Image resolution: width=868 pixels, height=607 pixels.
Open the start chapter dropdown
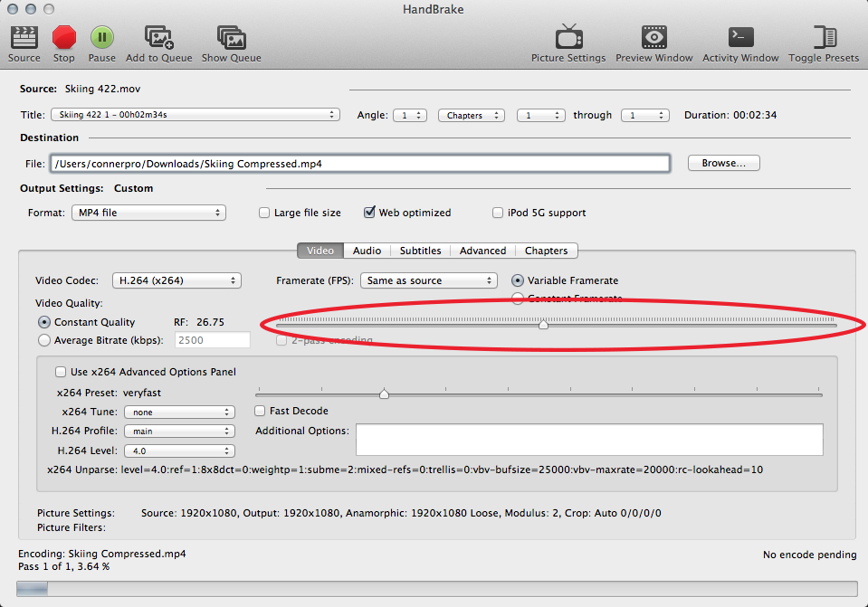pos(541,115)
